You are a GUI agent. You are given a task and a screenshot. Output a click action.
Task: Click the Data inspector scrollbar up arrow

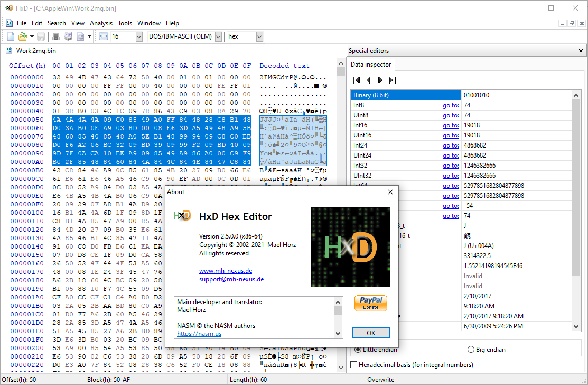pyautogui.click(x=576, y=95)
